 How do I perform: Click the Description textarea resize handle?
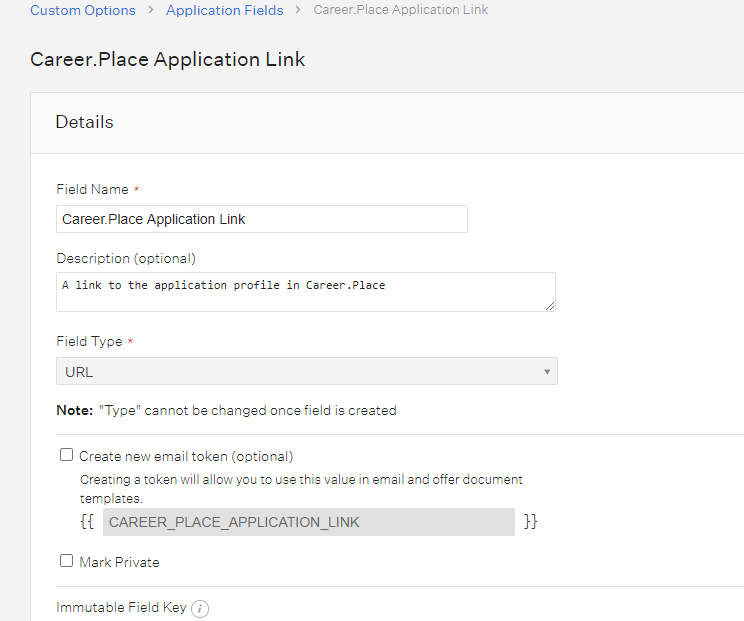click(x=550, y=306)
